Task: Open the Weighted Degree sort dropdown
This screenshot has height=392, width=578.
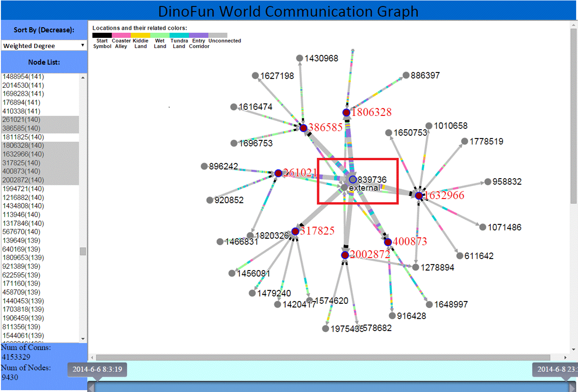Action: 44,45
